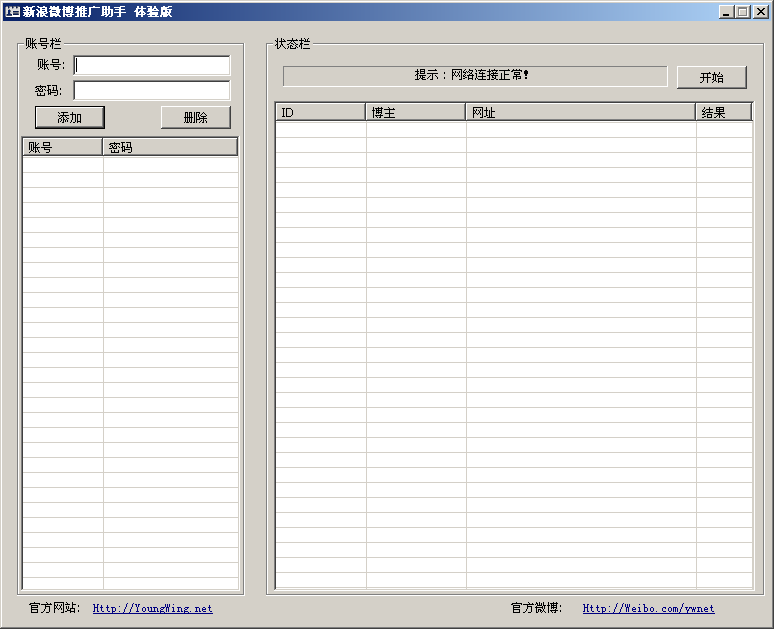Click the 提示：网络连接正常 status message
This screenshot has height=629, width=774.
click(x=475, y=76)
